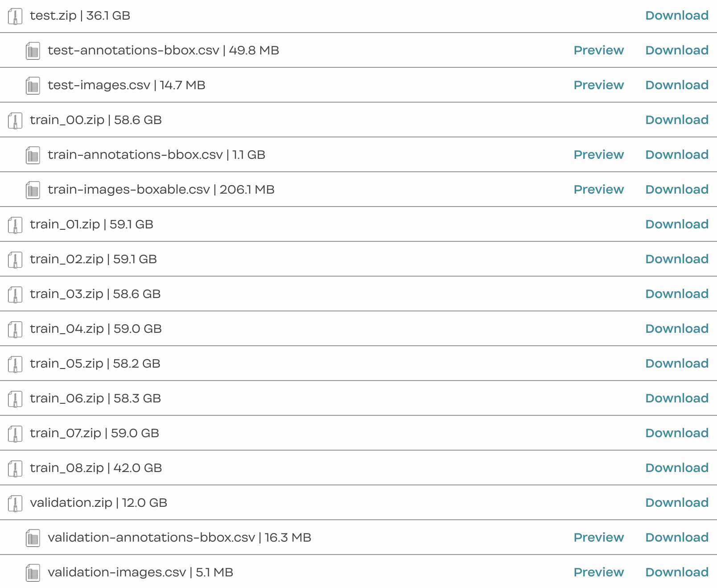Download validation-images.csv file
The width and height of the screenshot is (717, 588).
(676, 572)
